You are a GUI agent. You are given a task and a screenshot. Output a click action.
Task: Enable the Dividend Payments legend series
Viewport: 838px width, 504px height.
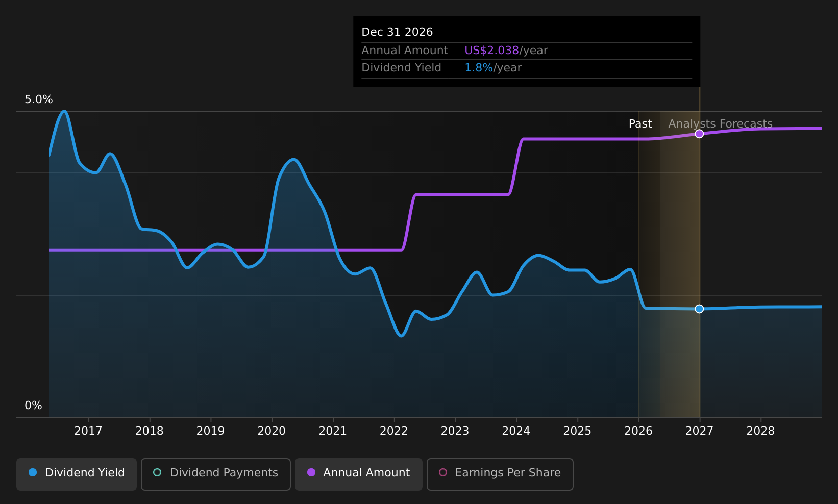[x=215, y=474]
